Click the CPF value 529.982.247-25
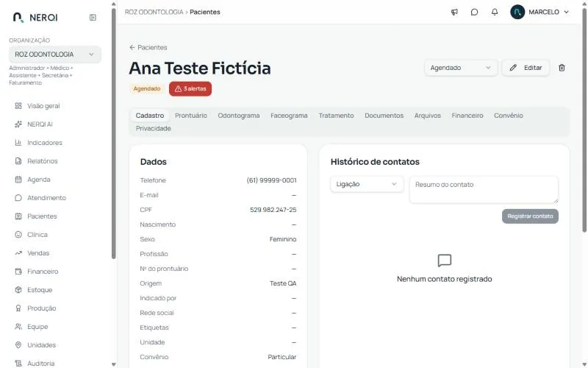 pos(273,210)
